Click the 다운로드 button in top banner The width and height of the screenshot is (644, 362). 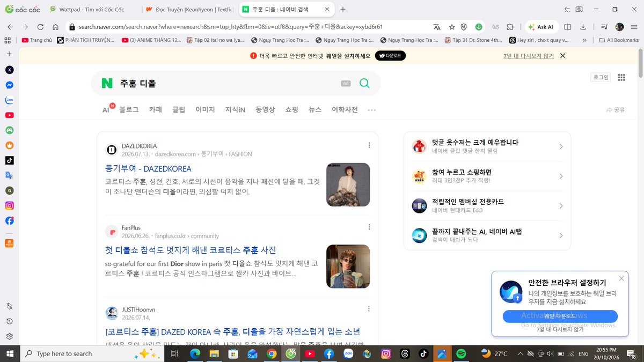point(390,56)
